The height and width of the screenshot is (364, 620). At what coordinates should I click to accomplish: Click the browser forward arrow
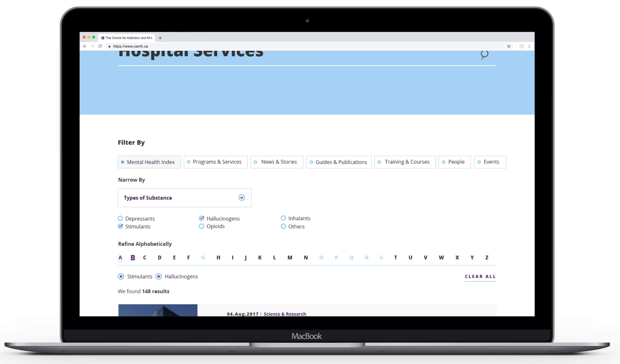pyautogui.click(x=92, y=46)
